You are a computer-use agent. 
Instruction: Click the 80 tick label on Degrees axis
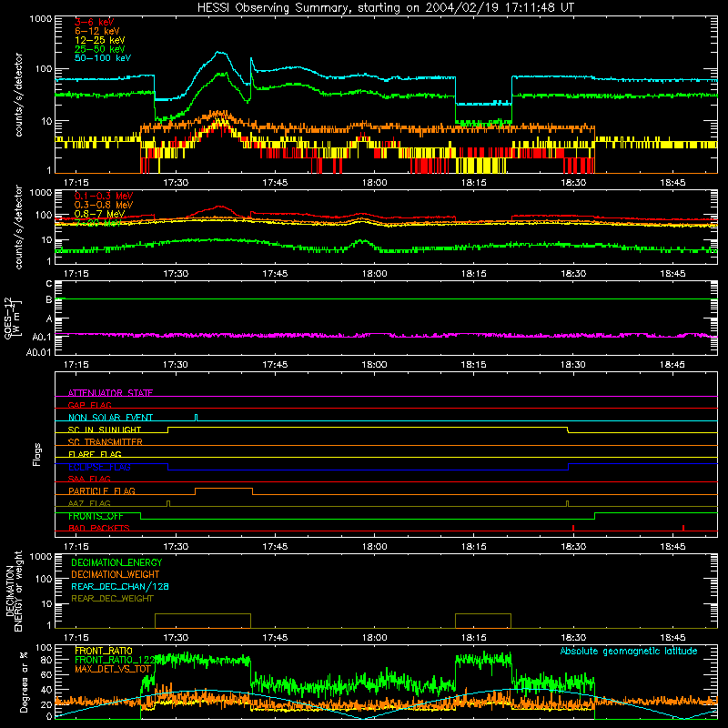tap(47, 660)
